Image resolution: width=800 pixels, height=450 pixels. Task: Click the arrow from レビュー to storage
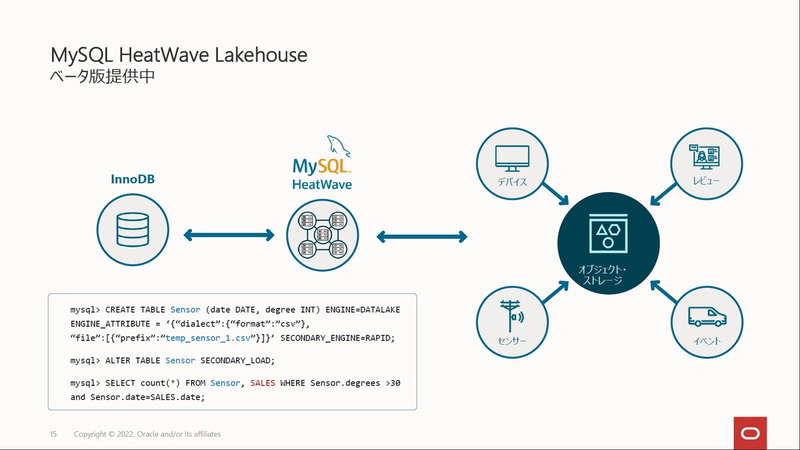pos(664,194)
